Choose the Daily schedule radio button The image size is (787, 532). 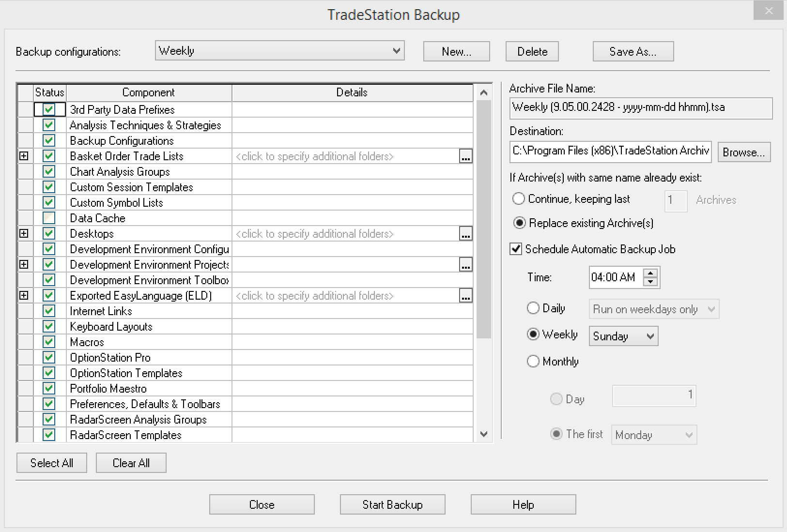pyautogui.click(x=533, y=308)
